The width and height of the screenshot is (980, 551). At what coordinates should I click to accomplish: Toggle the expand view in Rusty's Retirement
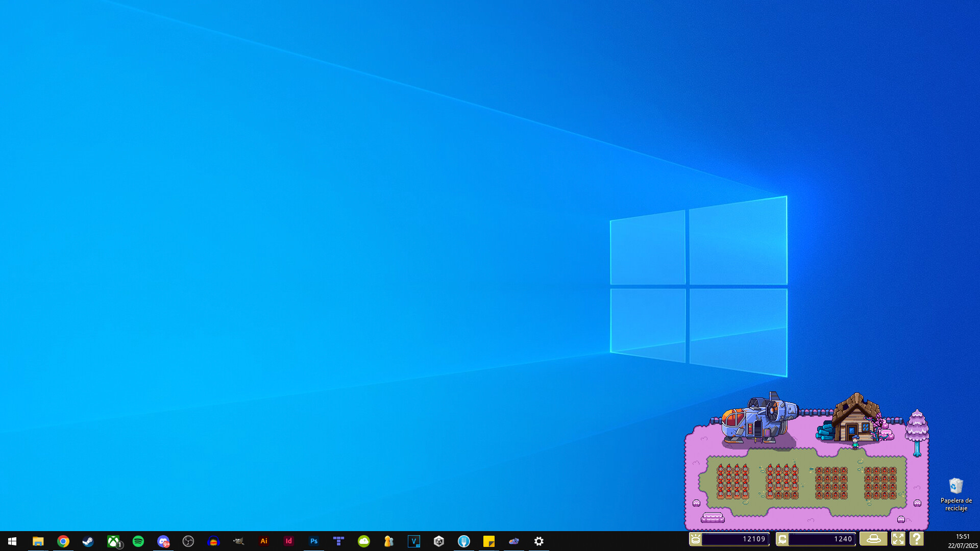899,539
